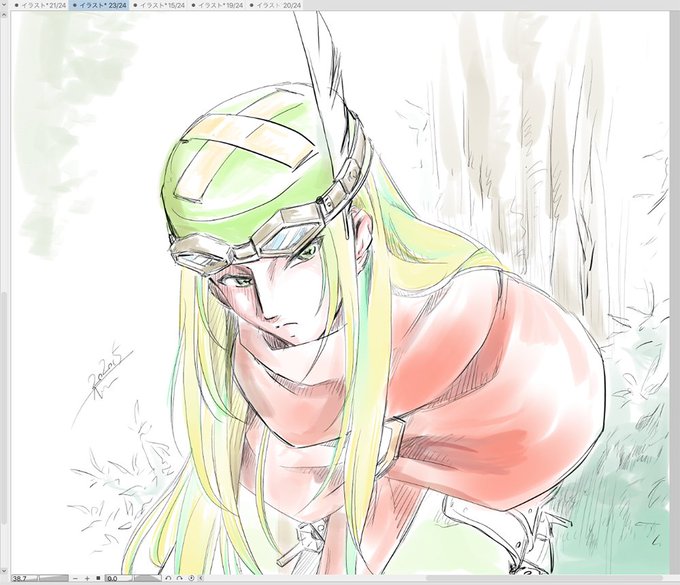Rotate the canvas clockwise
The height and width of the screenshot is (585, 680).
click(x=180, y=578)
